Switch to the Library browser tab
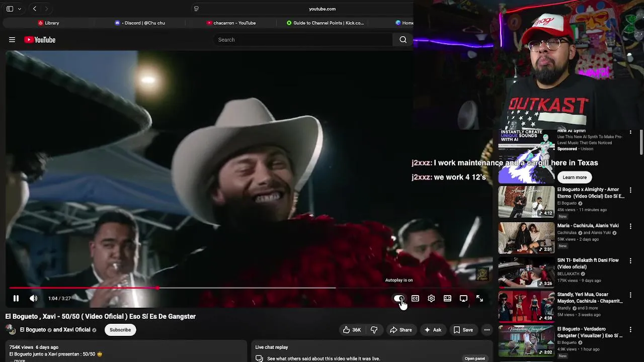The image size is (644, 362). [49, 23]
